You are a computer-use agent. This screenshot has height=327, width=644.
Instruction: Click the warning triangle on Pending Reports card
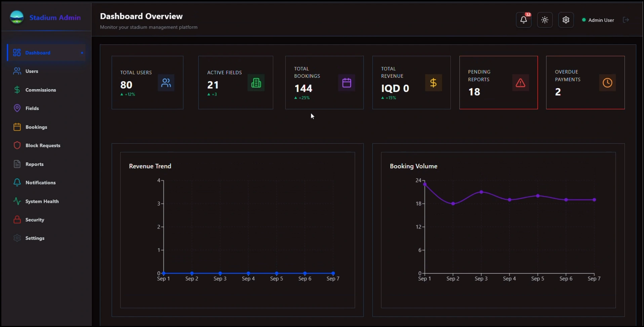[x=520, y=83]
